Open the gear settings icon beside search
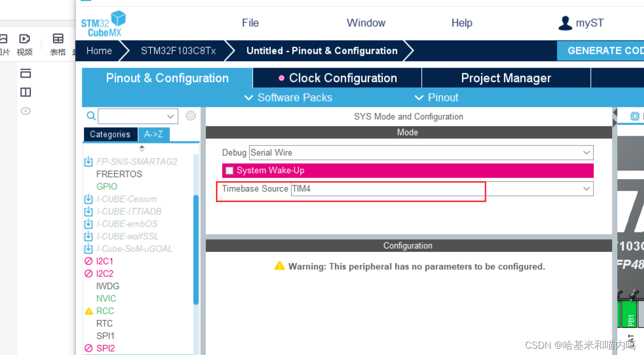 pyautogui.click(x=191, y=116)
